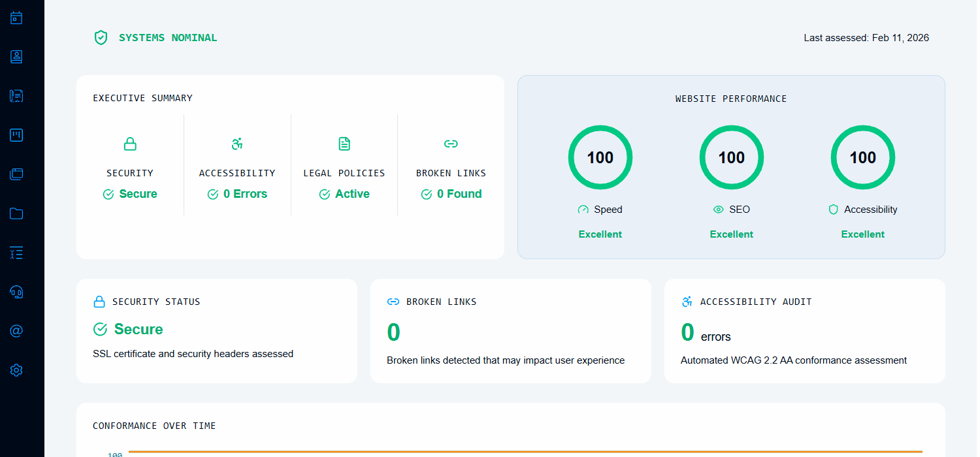Screen dimensions: 980x457
Task: Open the settings gear in the sidebar
Action: coord(16,370)
